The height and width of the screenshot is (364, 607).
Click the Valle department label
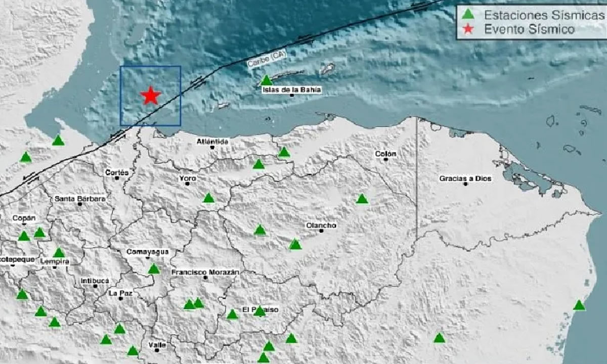tap(157, 345)
